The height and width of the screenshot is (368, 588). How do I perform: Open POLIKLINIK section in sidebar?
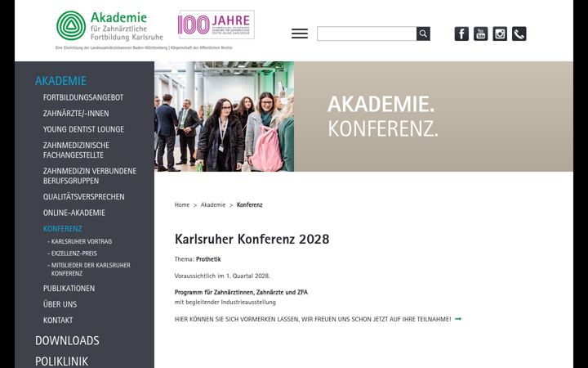(62, 361)
